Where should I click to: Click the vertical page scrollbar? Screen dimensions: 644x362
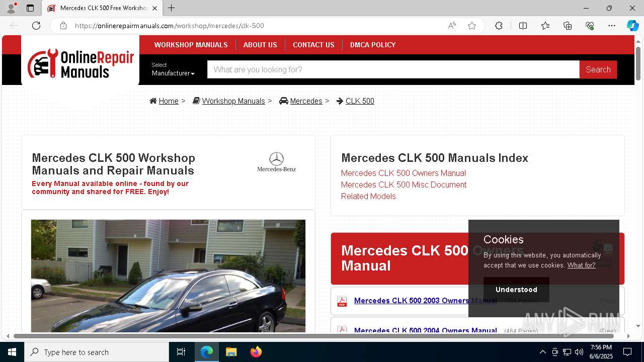pos(638,63)
